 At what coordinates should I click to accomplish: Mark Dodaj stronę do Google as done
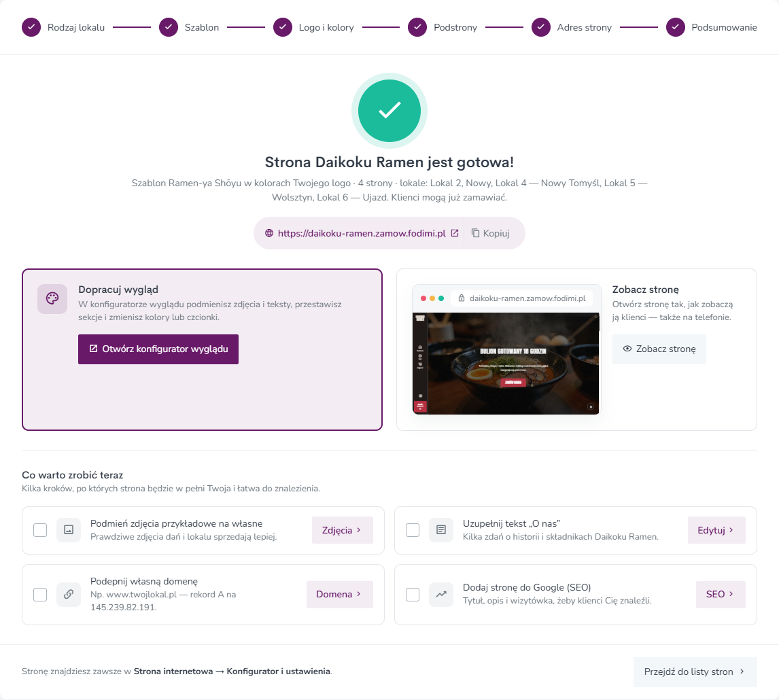pos(413,594)
